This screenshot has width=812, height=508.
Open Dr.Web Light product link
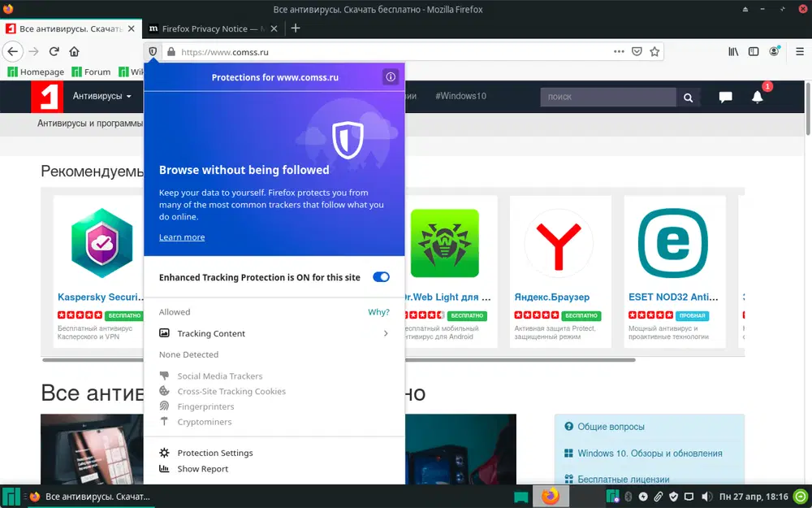(447, 297)
